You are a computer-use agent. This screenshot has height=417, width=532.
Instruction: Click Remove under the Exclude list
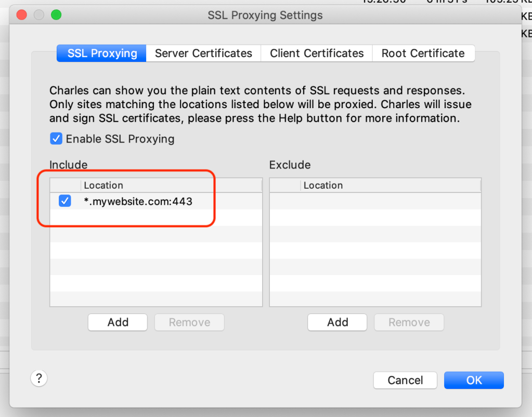[409, 322]
